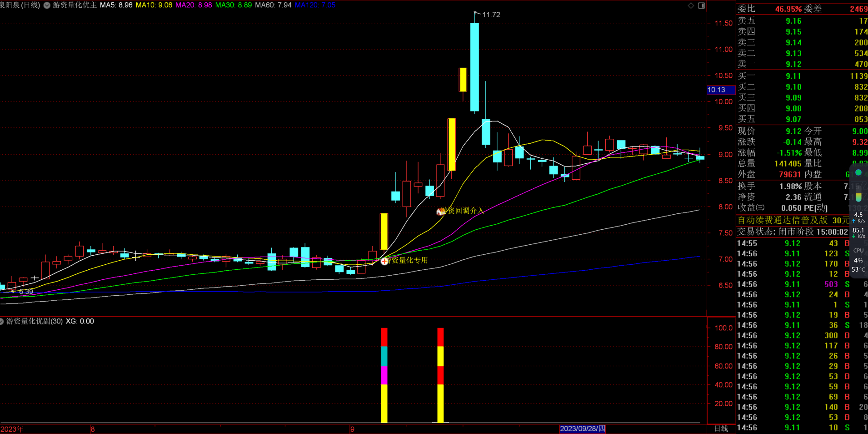The height and width of the screenshot is (434, 868).
Task: Click the 53°C temperature readout in widget
Action: tap(858, 270)
